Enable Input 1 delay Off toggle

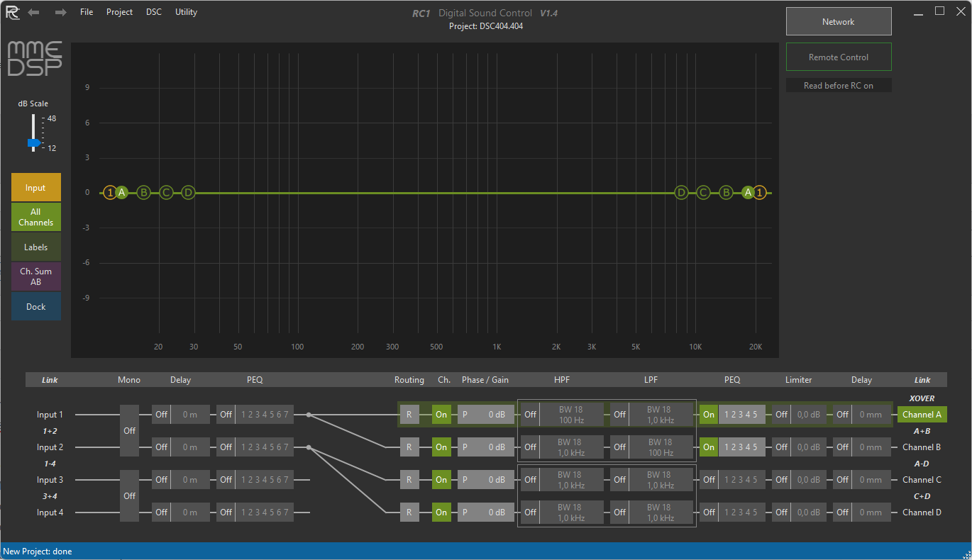[161, 415]
